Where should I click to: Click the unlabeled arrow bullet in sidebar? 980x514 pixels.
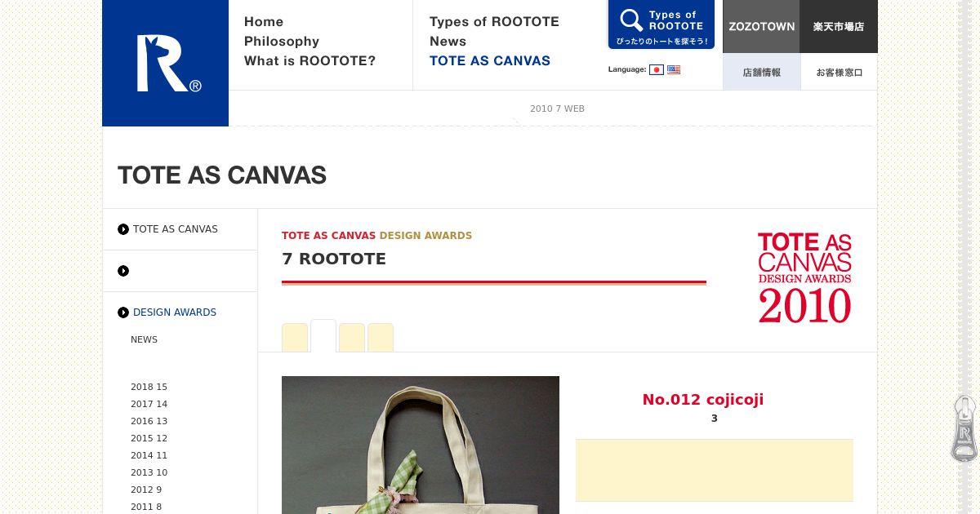pos(123,271)
